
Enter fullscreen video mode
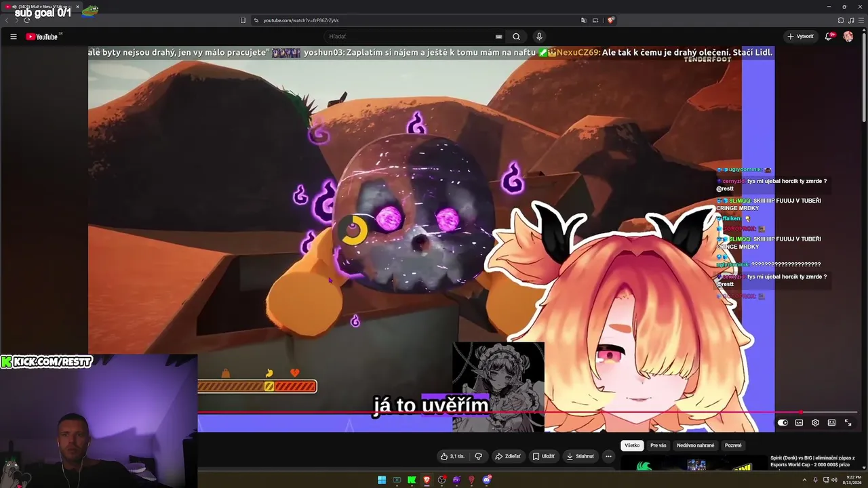[x=848, y=423]
